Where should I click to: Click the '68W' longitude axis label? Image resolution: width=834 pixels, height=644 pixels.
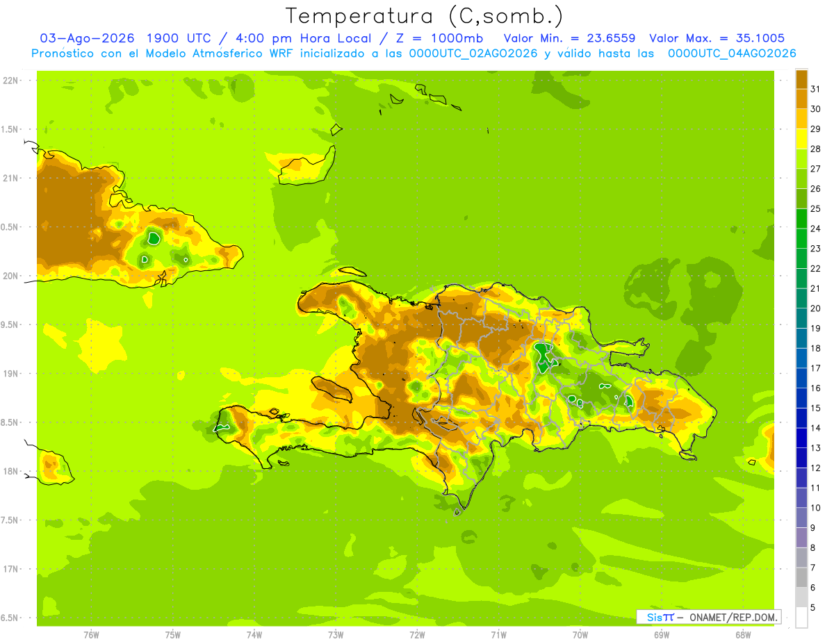(x=743, y=635)
